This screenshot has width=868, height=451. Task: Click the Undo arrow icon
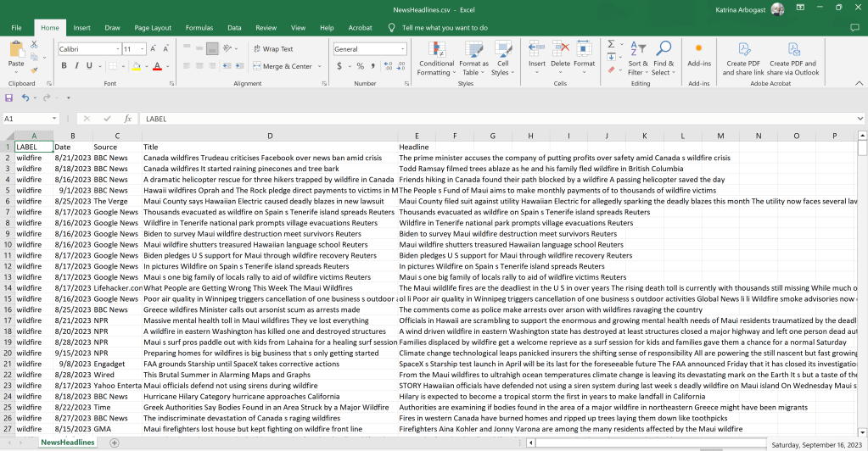[x=25, y=97]
